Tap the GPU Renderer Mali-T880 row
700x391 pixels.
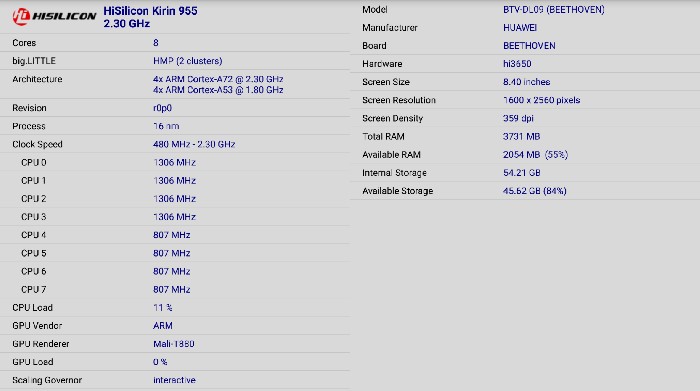click(175, 344)
